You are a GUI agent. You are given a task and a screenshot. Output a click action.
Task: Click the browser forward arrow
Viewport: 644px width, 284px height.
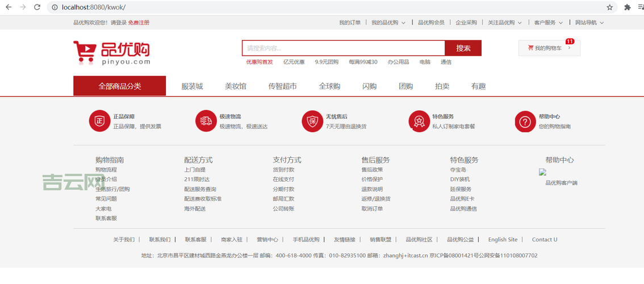click(x=23, y=7)
